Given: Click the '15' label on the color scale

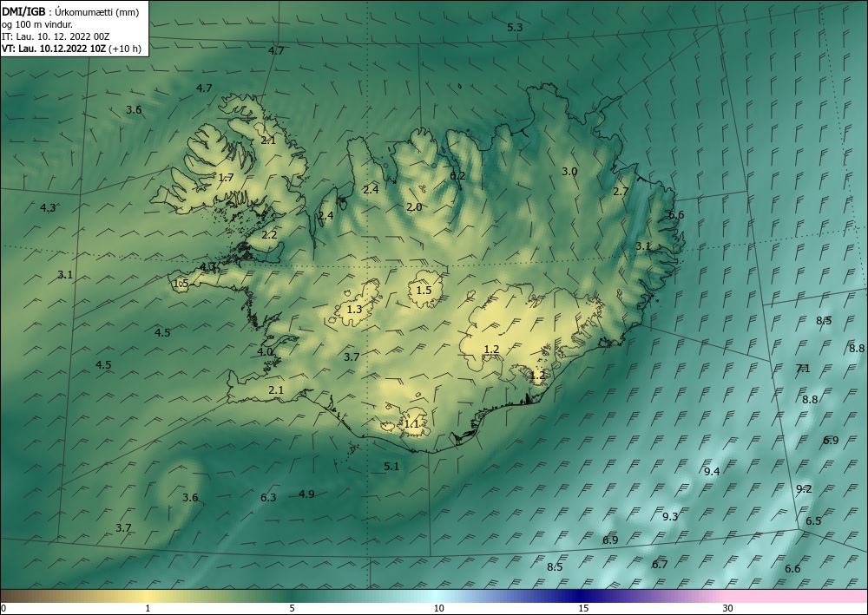Looking at the screenshot, I should pos(583,608).
